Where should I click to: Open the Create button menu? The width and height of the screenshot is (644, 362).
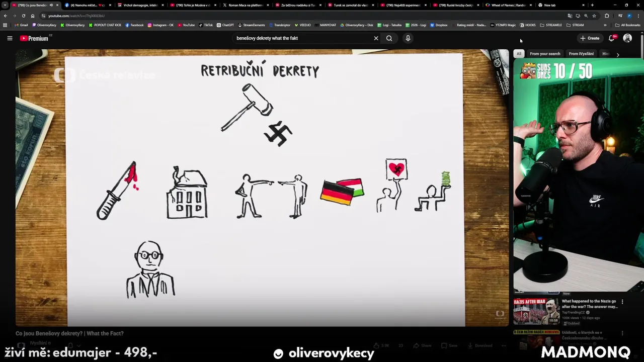590,38
